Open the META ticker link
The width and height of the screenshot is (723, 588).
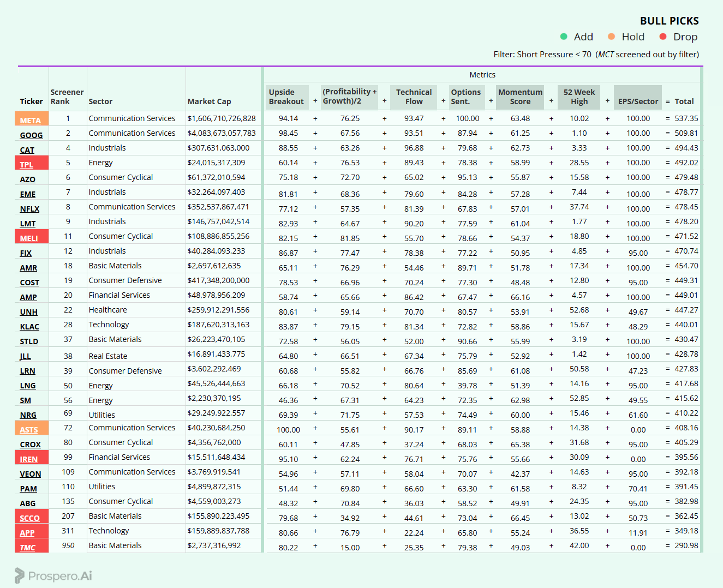click(x=31, y=121)
